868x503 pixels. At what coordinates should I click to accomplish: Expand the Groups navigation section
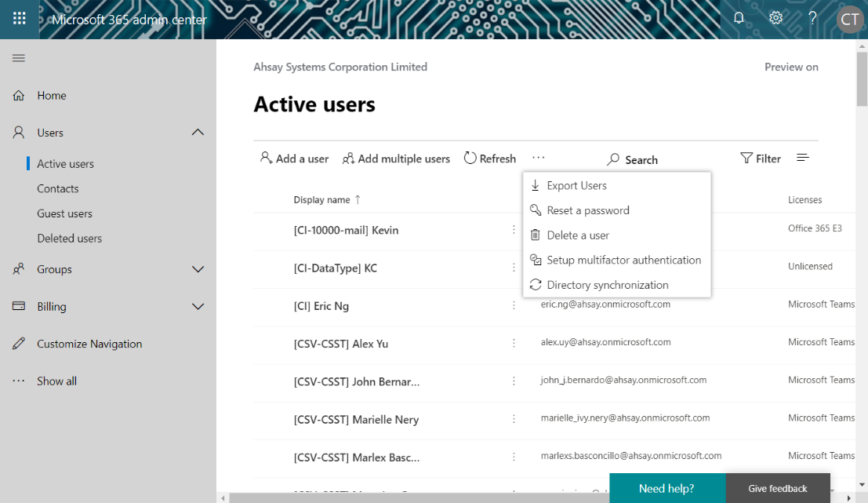(198, 269)
